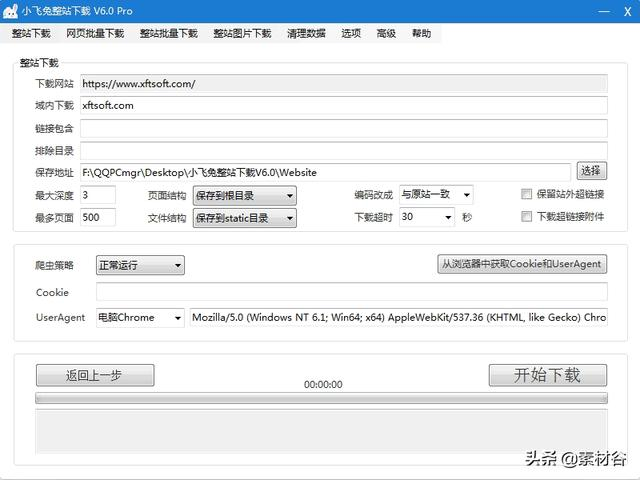
Task: Open the 清理数据 menu
Action: coord(306,33)
